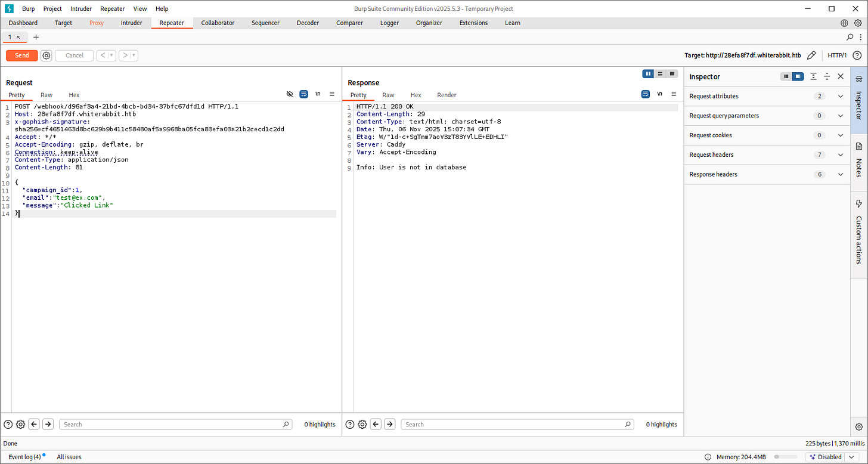Screen dimensions: 868x464
Task: Expand the Response headers section
Action: tap(841, 174)
